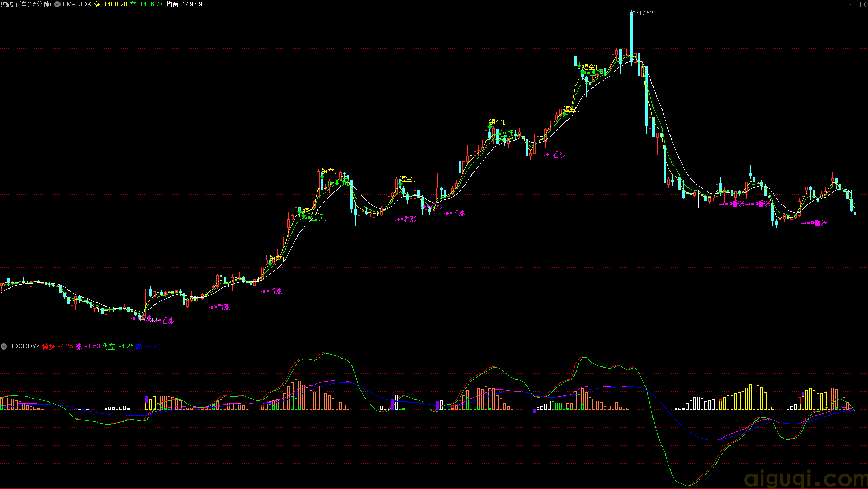Click the diamond icon at top right

854,4
